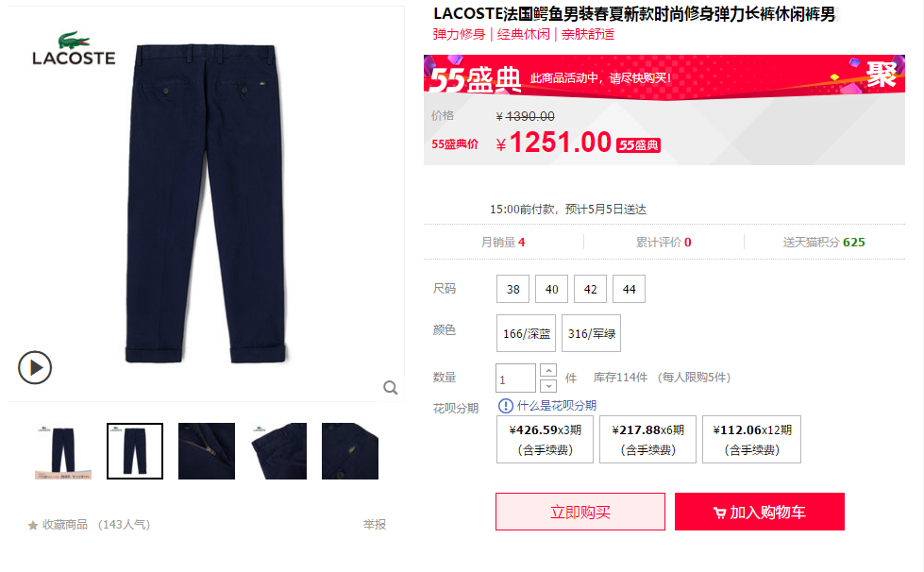This screenshot has height=572, width=924.
Task: Click the magnifier zoom icon
Action: (390, 388)
